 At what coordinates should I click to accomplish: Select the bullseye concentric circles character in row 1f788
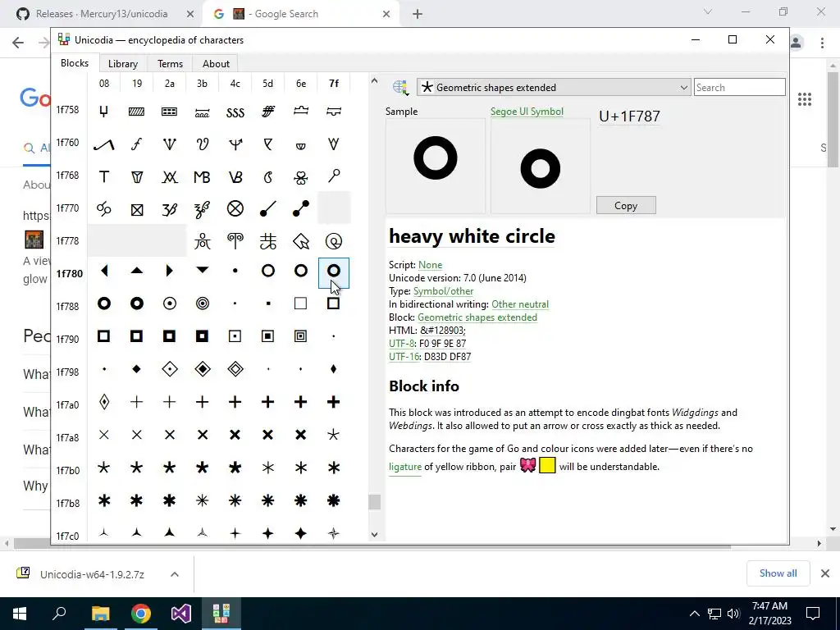click(x=203, y=304)
